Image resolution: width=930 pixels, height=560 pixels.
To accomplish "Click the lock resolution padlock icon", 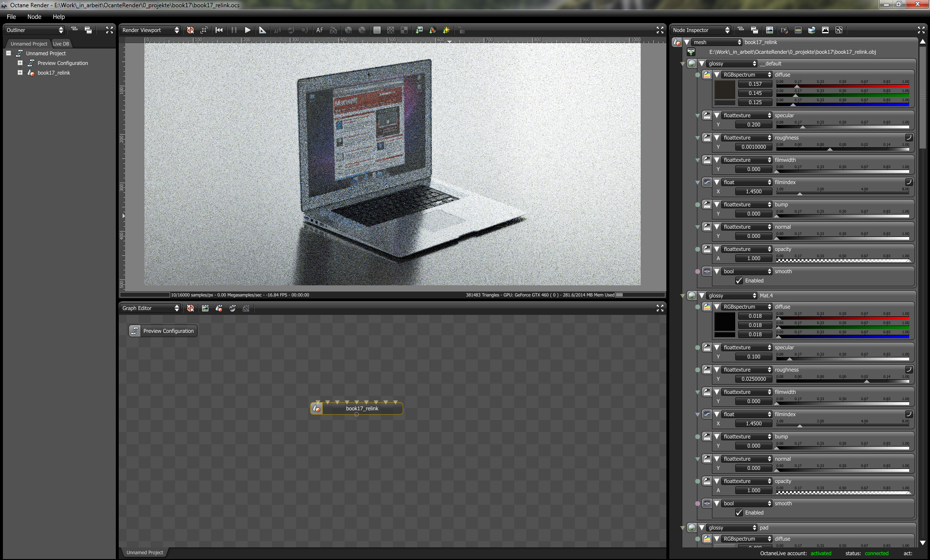I will [x=461, y=30].
